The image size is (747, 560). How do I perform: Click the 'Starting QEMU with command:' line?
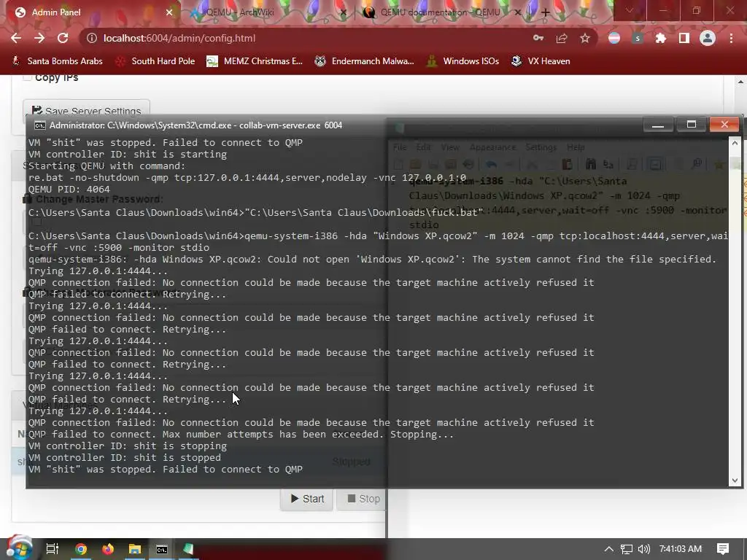tap(107, 166)
